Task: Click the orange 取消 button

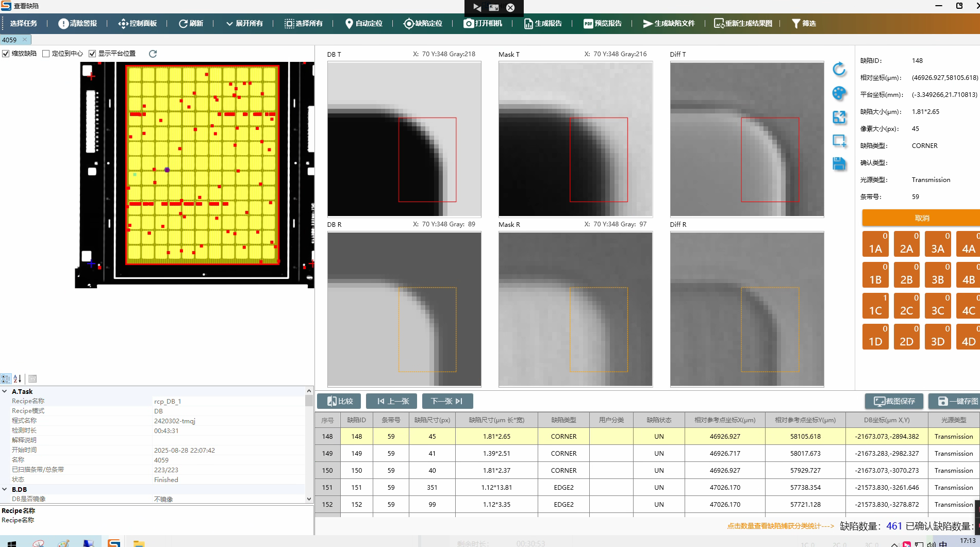Action: 921,218
